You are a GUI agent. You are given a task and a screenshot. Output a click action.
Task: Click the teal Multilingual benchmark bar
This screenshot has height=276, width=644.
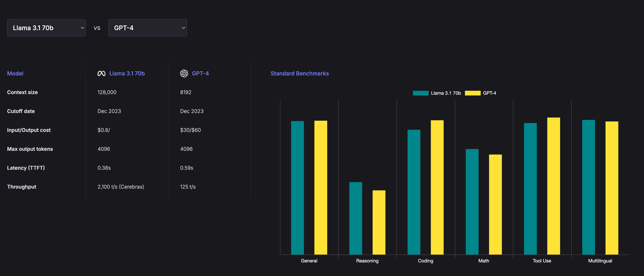(589, 187)
